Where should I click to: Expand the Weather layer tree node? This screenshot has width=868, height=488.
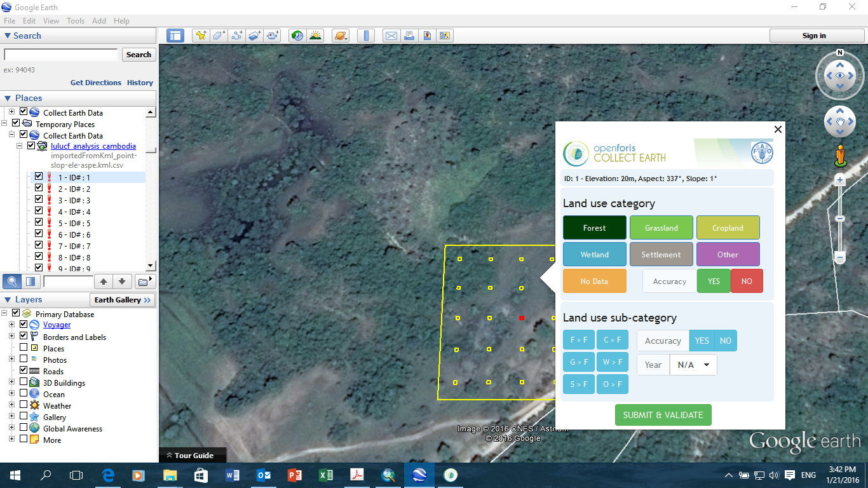point(11,406)
